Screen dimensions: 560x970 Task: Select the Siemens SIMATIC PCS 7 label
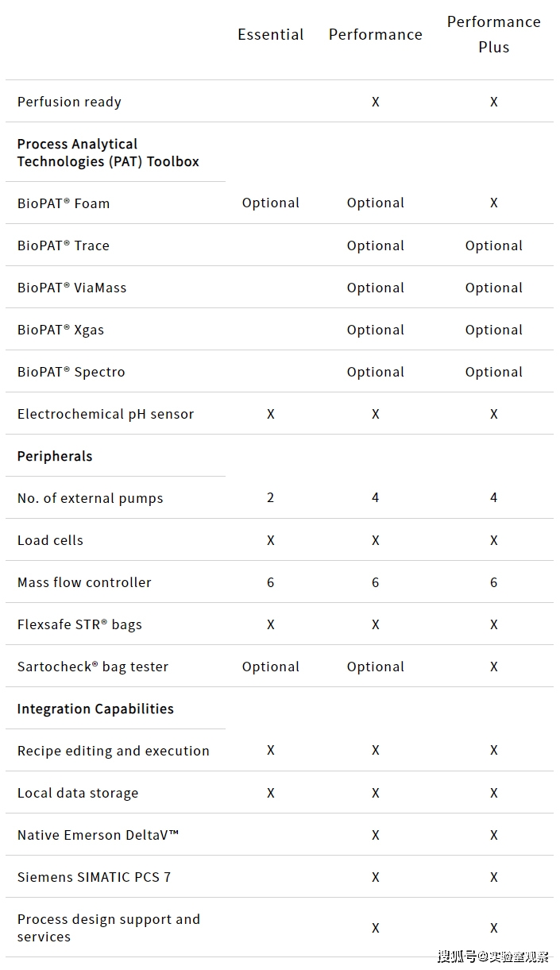94,877
